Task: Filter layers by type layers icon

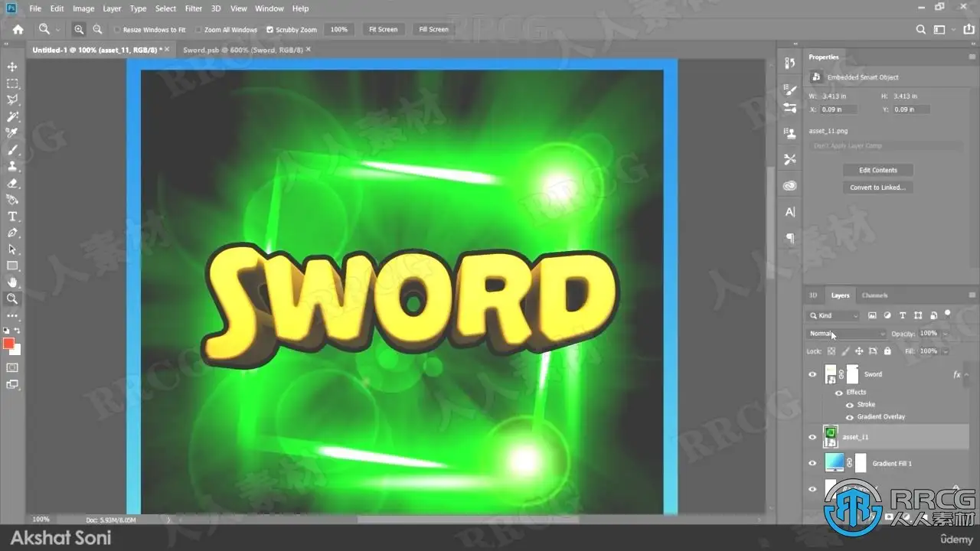Action: (x=903, y=315)
